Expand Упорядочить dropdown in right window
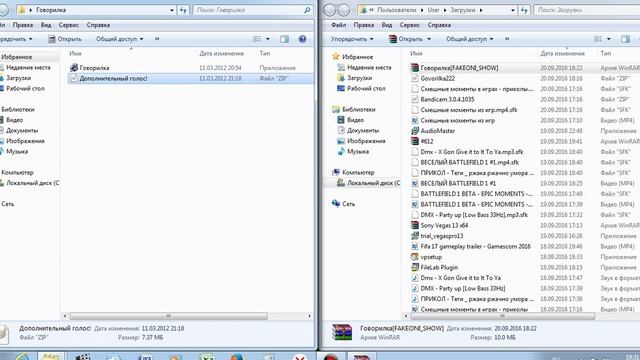The image size is (640, 360). coord(352,39)
